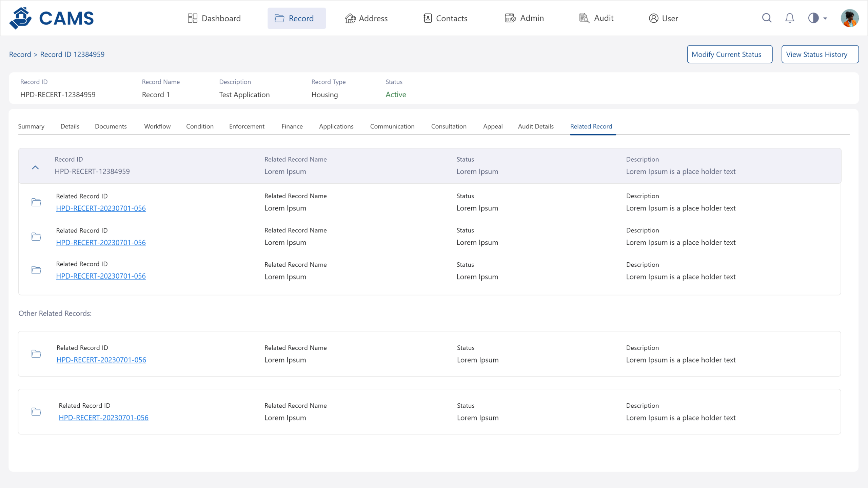The image size is (868, 488).
Task: Click folder icon in last Other Related card
Action: point(36,411)
